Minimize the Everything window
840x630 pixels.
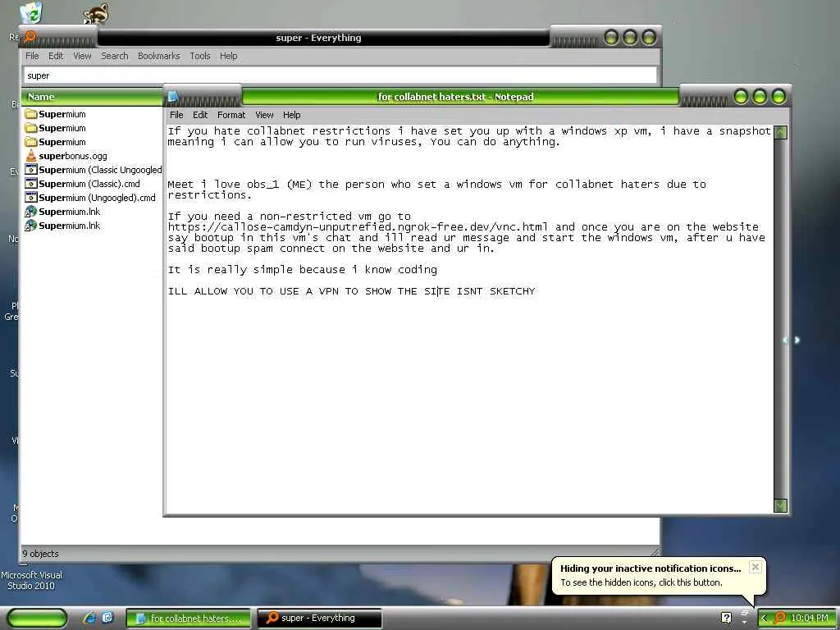[x=611, y=37]
